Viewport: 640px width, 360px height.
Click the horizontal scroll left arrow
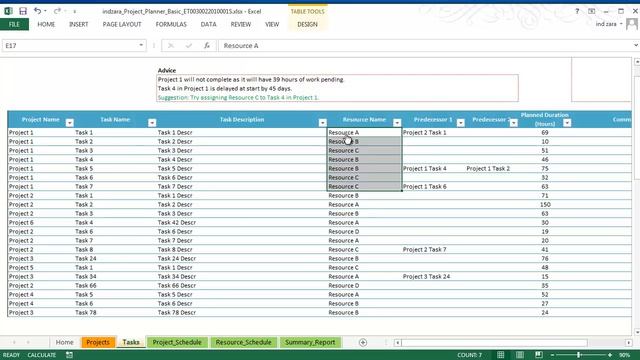[x=398, y=343]
